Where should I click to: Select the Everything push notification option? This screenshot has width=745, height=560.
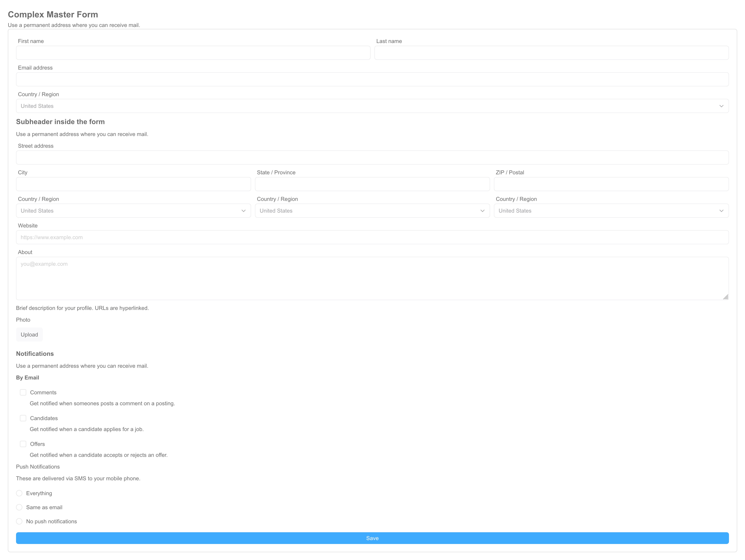[19, 493]
